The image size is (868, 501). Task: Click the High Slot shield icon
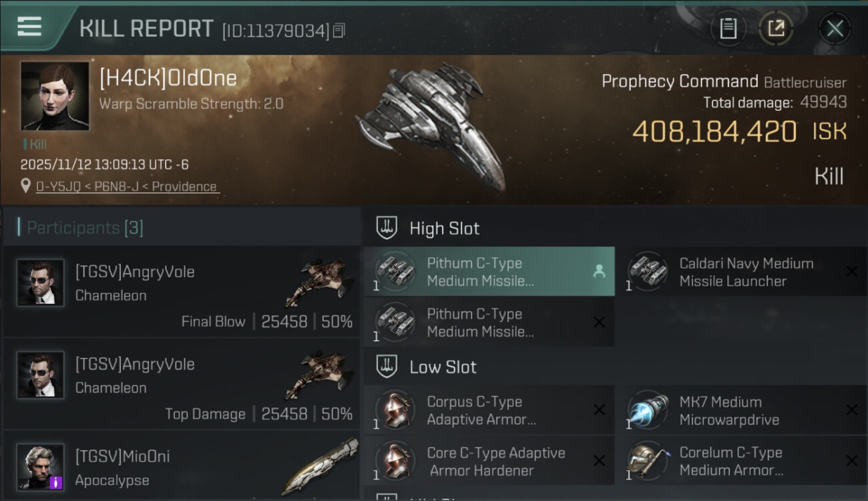[x=387, y=228]
